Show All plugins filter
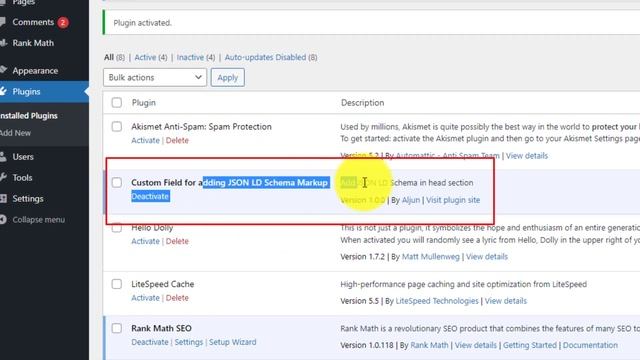The width and height of the screenshot is (640, 360). [x=109, y=57]
